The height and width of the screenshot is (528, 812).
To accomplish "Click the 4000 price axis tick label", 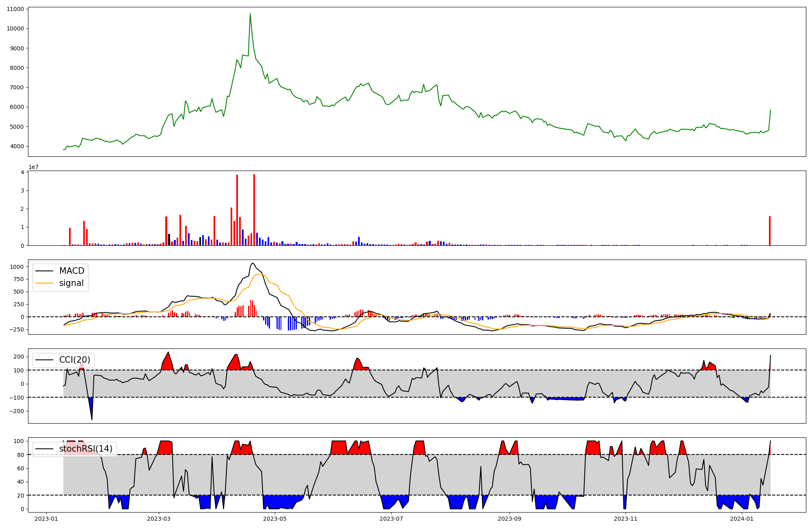I will [x=17, y=146].
